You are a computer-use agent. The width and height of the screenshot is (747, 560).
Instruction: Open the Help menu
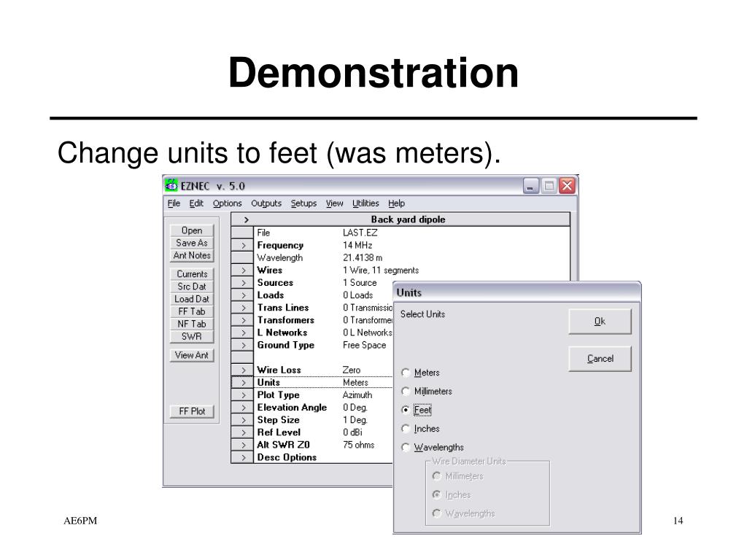396,203
